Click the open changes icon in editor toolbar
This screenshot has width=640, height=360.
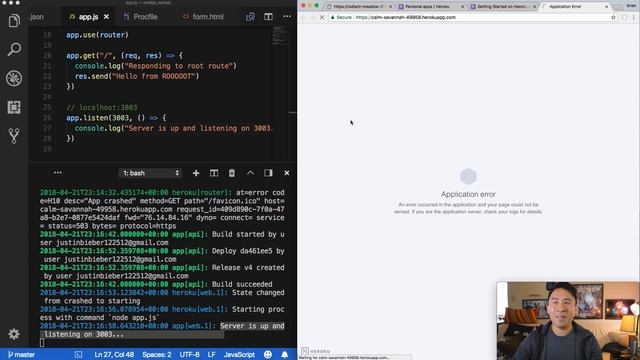point(250,17)
